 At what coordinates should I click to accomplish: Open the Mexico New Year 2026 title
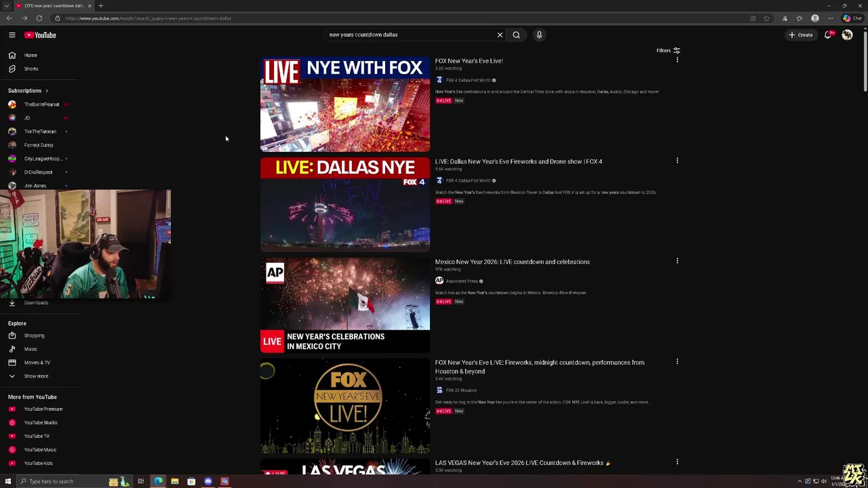[x=512, y=262]
